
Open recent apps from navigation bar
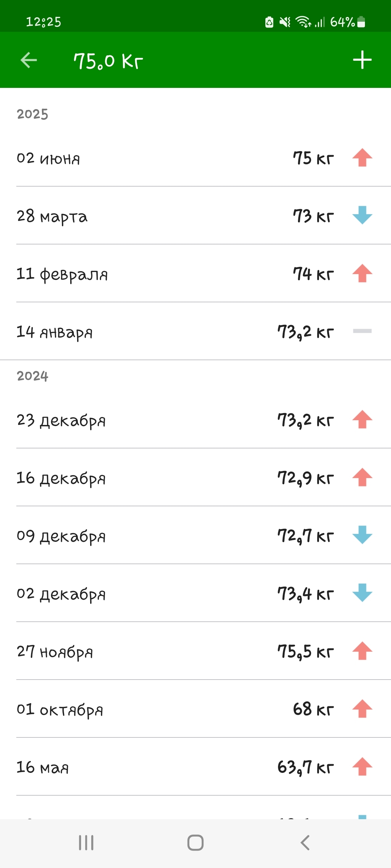click(x=86, y=843)
